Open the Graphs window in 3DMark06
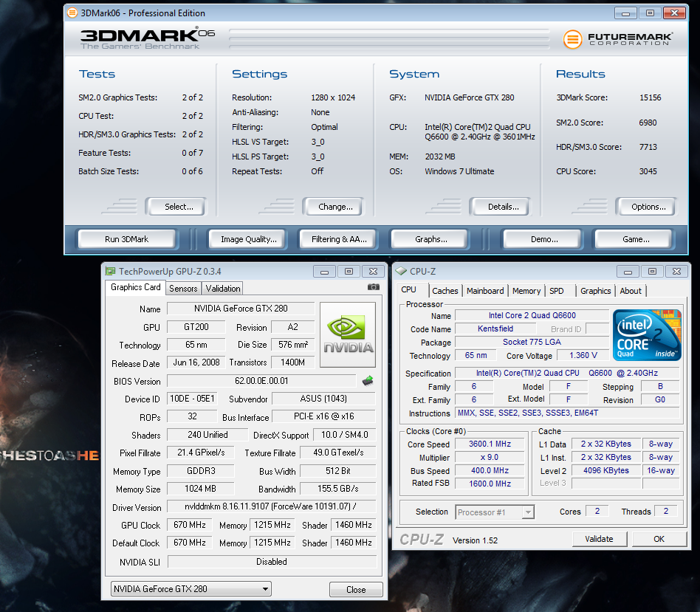This screenshot has width=700, height=612. [x=430, y=238]
